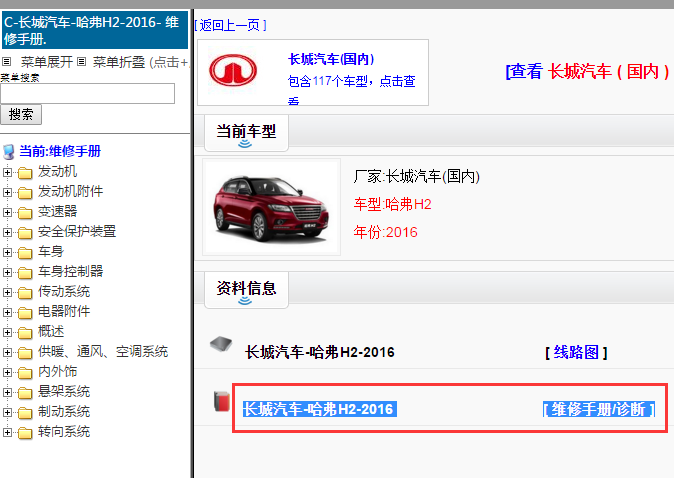Click the 当前:维修手册 tree root label
Viewport: 674px width, 478px height.
[60, 151]
